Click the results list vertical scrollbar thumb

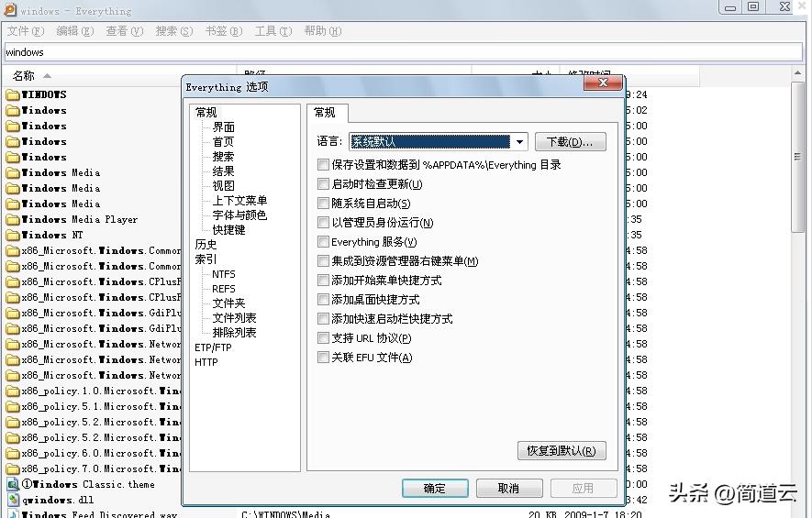tap(797, 158)
